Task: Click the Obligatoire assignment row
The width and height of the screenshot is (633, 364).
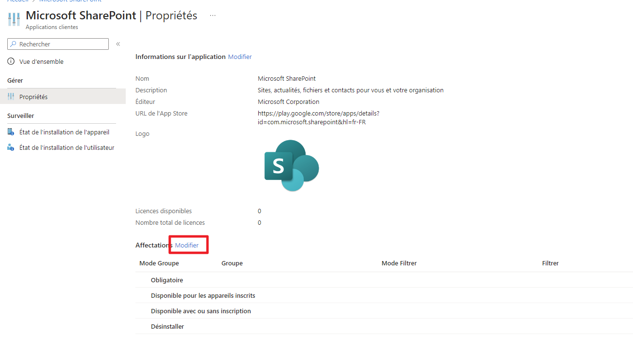Action: [384, 280]
